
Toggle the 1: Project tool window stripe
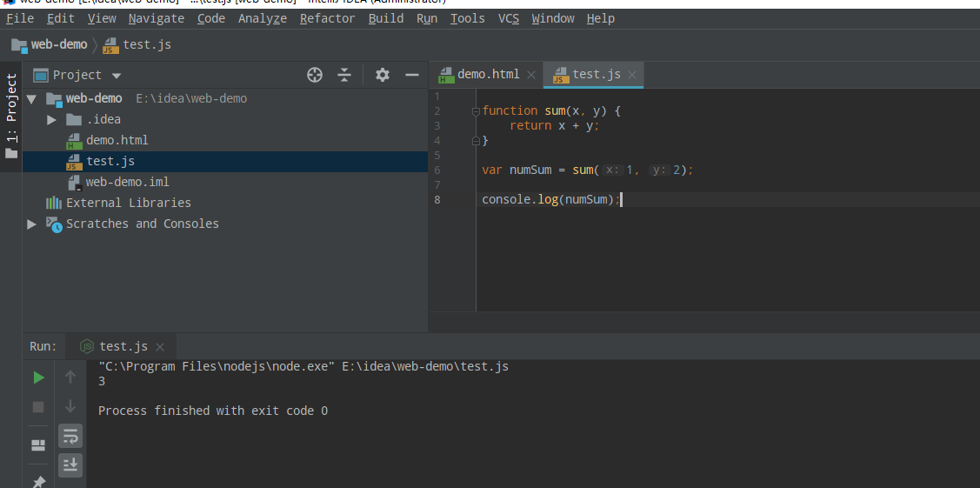[x=11, y=116]
